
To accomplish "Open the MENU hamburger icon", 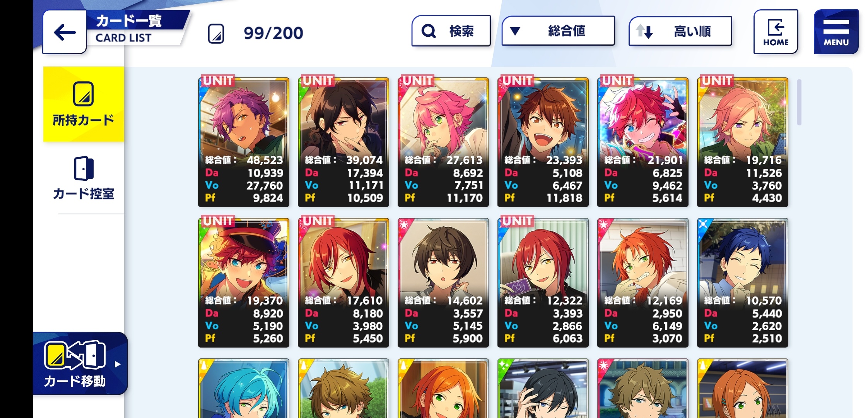I will tap(836, 32).
